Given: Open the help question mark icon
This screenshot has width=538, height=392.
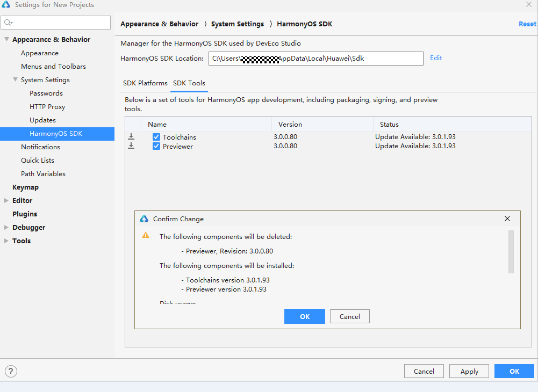Looking at the screenshot, I should click(11, 371).
